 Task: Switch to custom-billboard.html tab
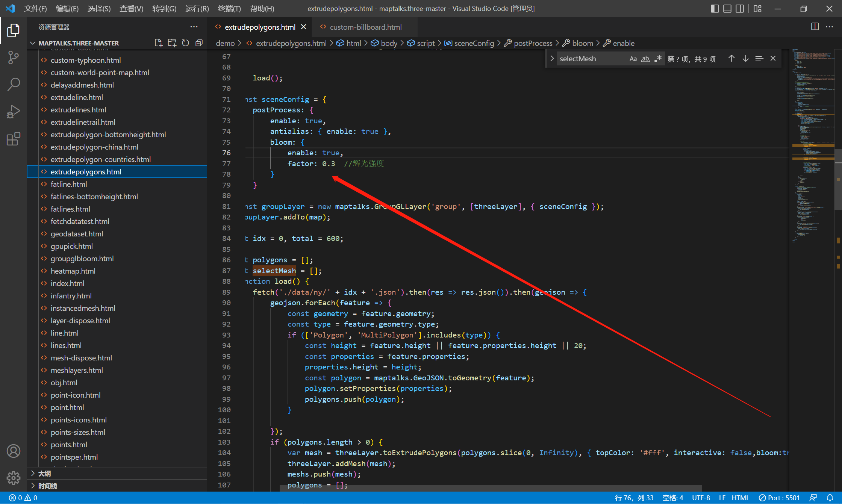tap(365, 27)
